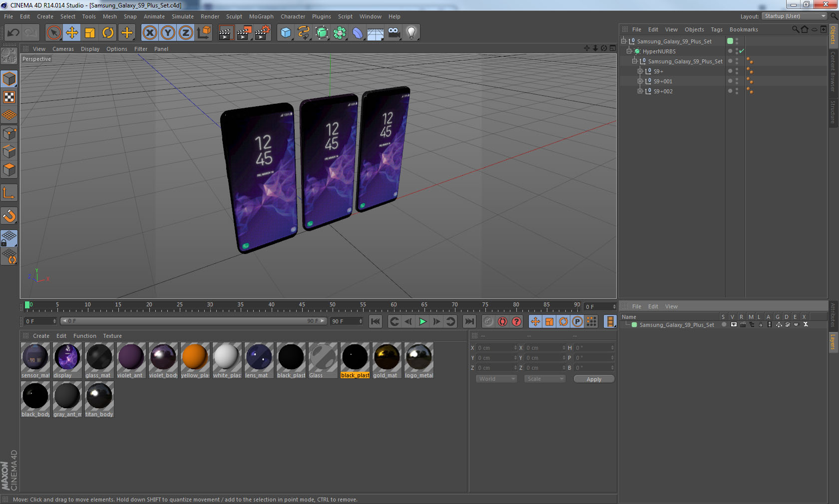Switch to Points mode
This screenshot has width=839, height=504.
9,134
